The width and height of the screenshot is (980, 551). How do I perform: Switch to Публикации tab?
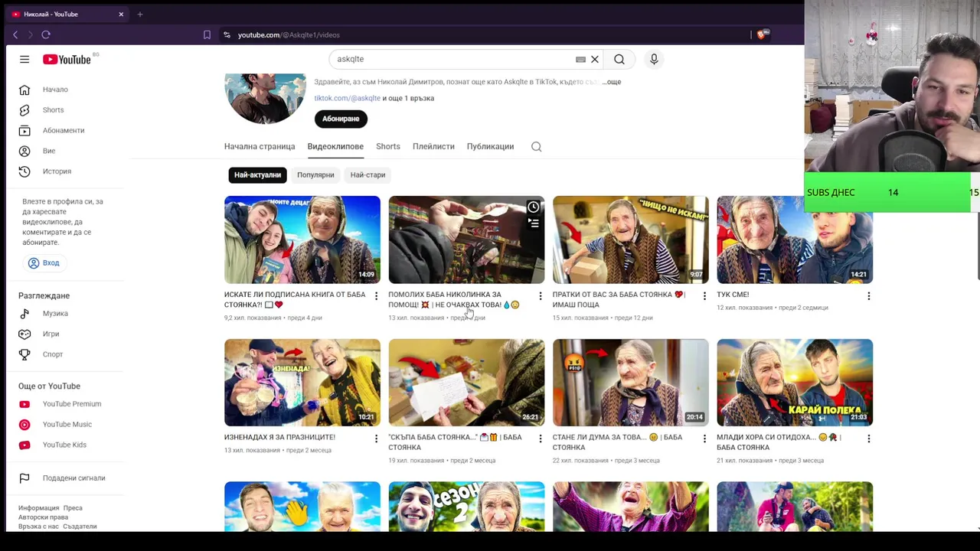click(x=490, y=147)
